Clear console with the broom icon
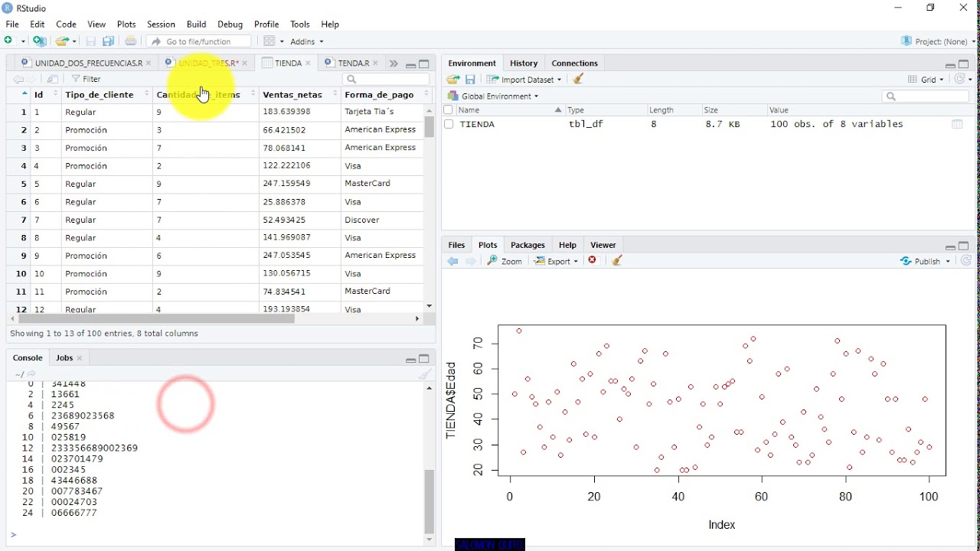Viewport: 980px width, 551px height. coord(425,374)
